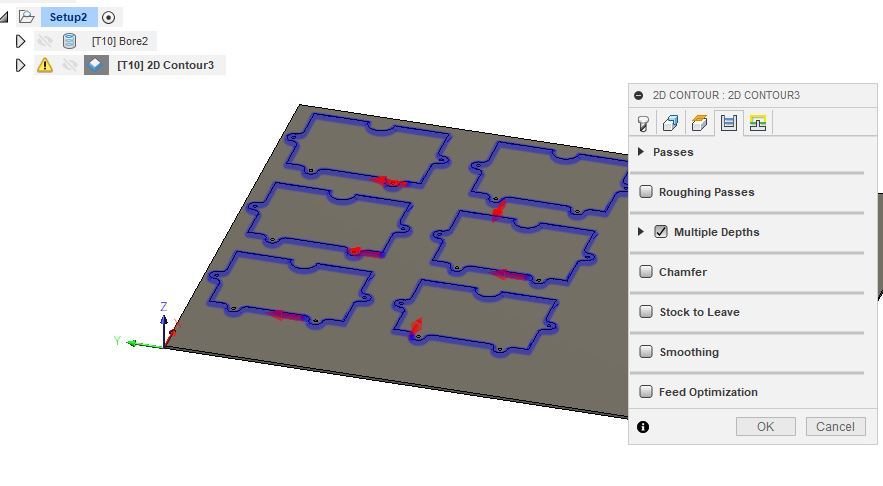The width and height of the screenshot is (883, 486).
Task: Toggle visibility of Bore2 operation
Action: [45, 41]
